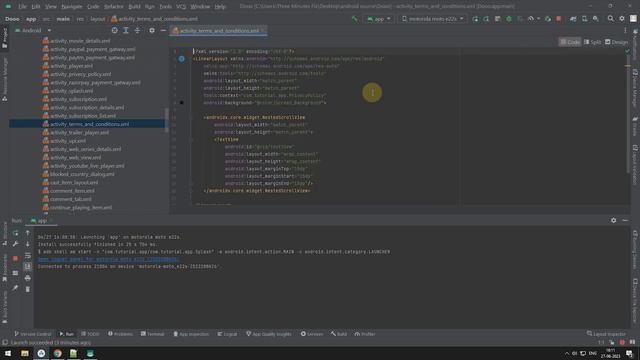Click Windows Start button
The image size is (640, 360).
click(x=8, y=353)
